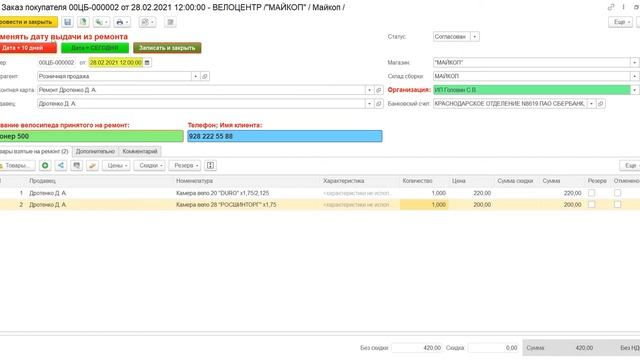The width and height of the screenshot is (640, 360).
Task: Open the Скидки dropdown menu
Action: coord(149,165)
